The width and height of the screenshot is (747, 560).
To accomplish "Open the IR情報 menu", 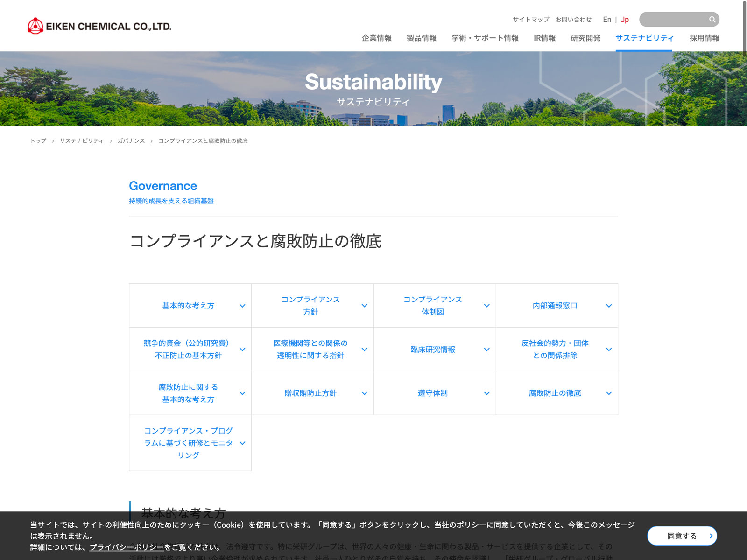I will click(x=544, y=38).
